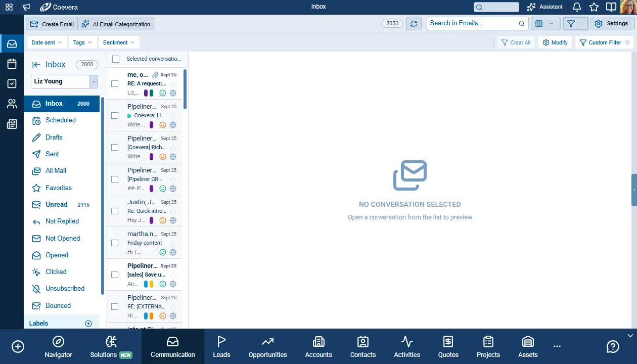
Task: Open the tasks checkmark icon in sidebar
Action: pyautogui.click(x=12, y=84)
